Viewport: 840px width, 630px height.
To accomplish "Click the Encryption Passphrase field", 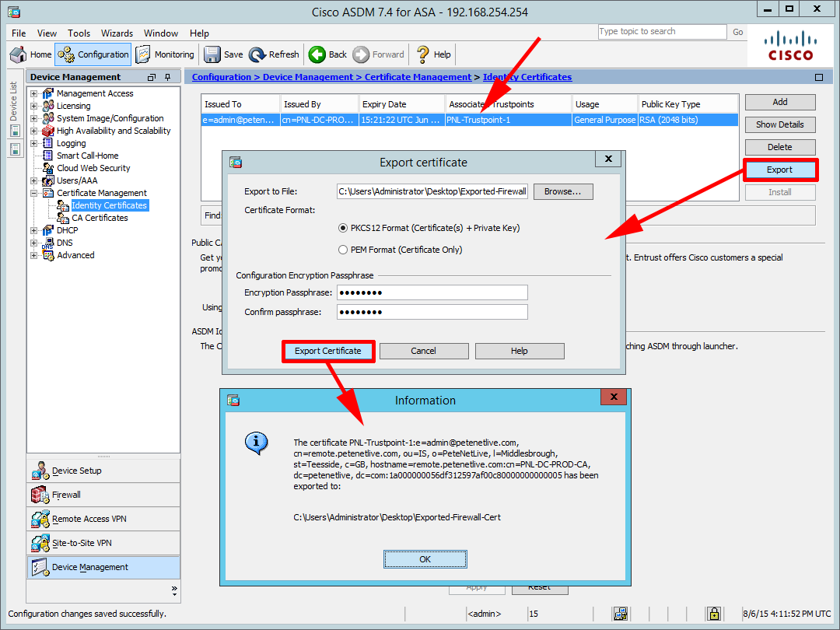I will [432, 292].
